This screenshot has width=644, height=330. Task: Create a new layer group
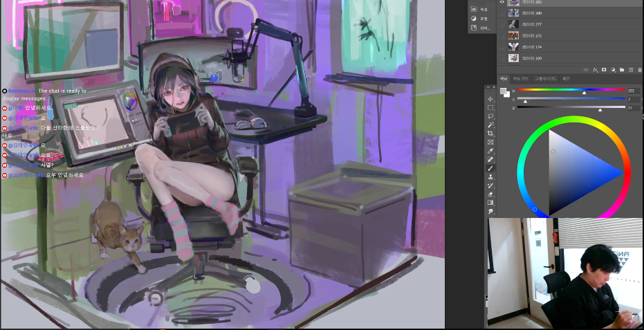click(622, 70)
